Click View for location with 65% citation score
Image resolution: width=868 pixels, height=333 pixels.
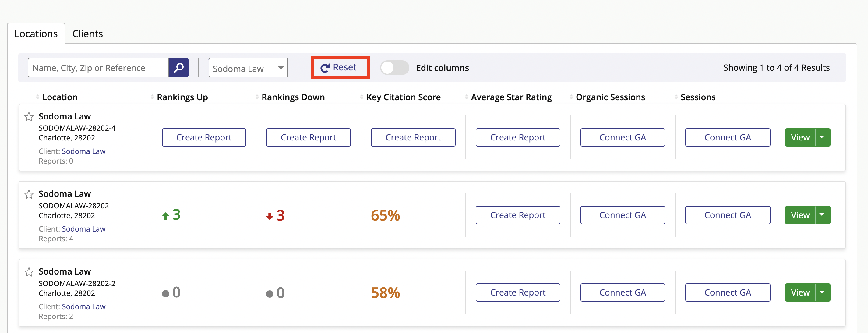click(x=800, y=215)
